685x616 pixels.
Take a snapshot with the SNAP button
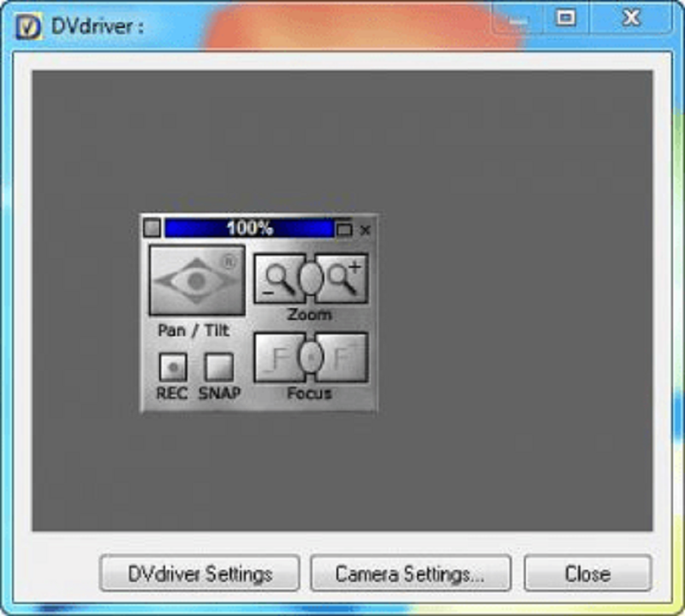click(x=219, y=367)
